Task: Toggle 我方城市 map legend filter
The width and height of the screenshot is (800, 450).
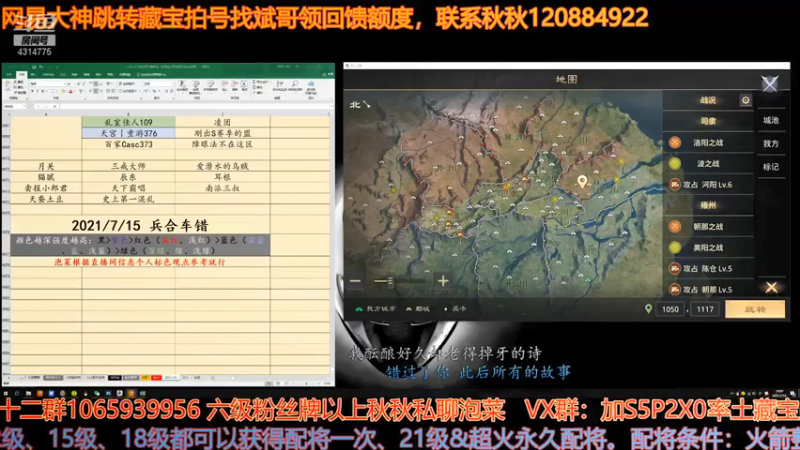Action: tap(376, 309)
